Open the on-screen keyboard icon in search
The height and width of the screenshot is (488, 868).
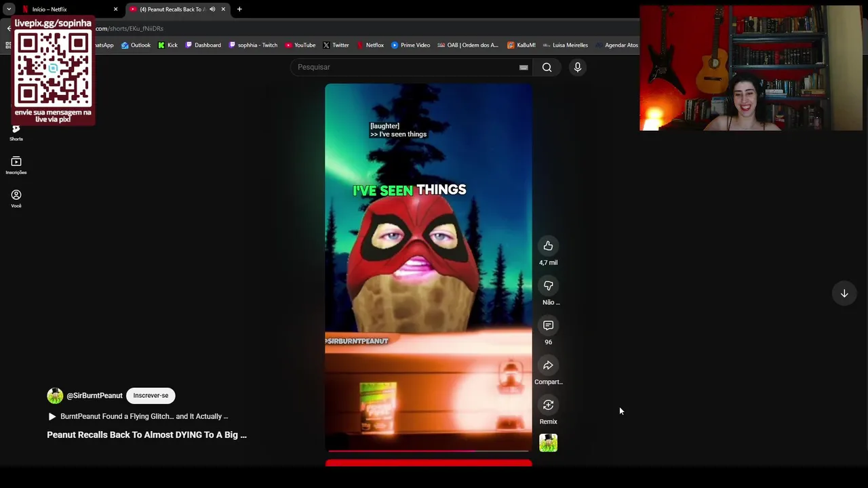click(x=524, y=67)
